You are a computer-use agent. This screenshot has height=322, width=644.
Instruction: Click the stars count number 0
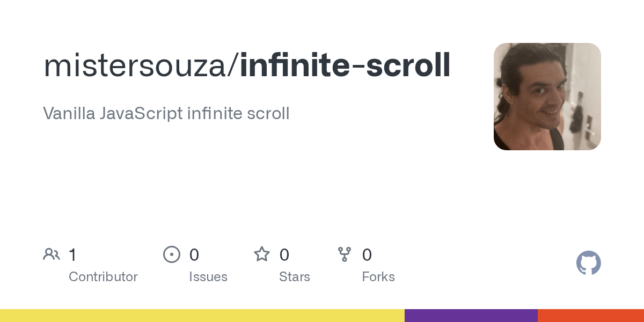pyautogui.click(x=284, y=255)
